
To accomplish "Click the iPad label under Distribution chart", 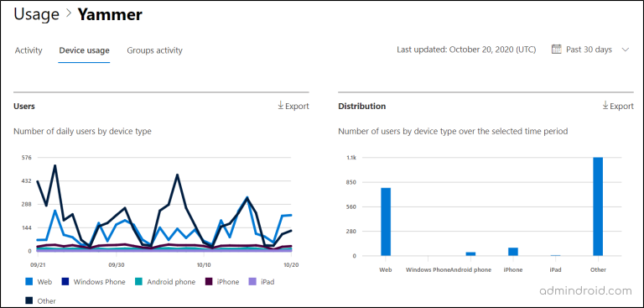I will [x=555, y=269].
